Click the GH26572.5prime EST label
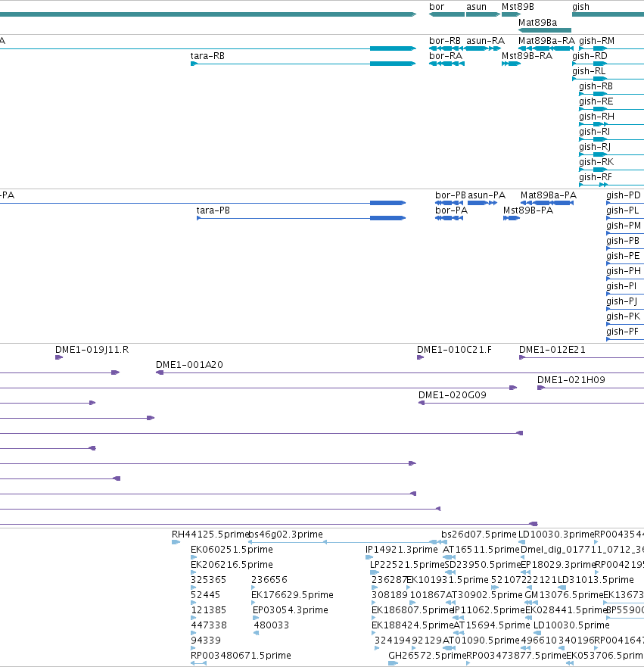Screen dimensions: 644x667 coord(428,656)
